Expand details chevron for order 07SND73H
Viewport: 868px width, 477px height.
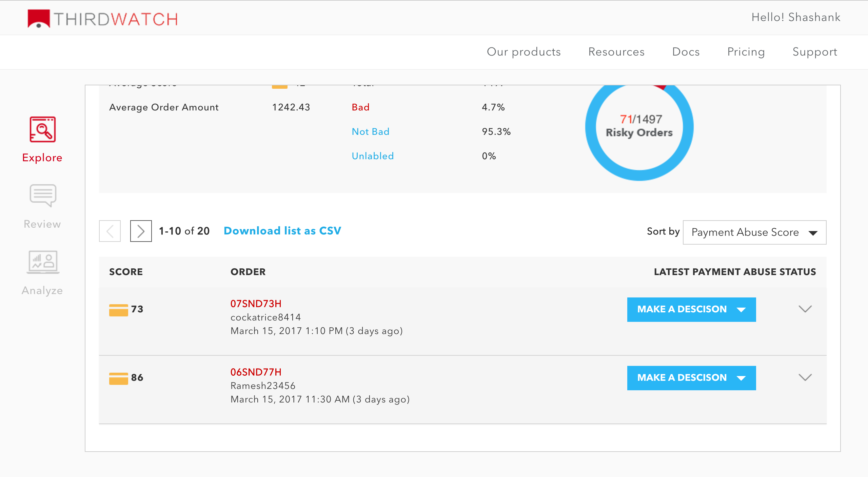805,309
